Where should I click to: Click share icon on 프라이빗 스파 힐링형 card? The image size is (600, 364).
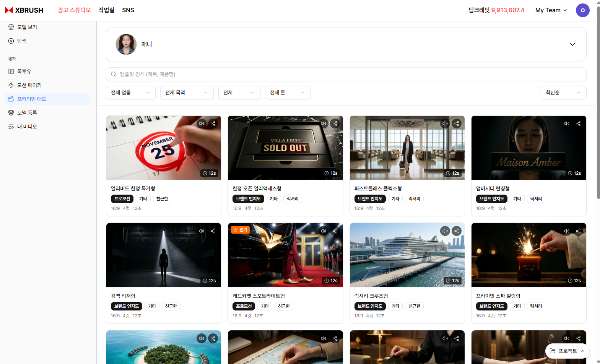point(578,231)
